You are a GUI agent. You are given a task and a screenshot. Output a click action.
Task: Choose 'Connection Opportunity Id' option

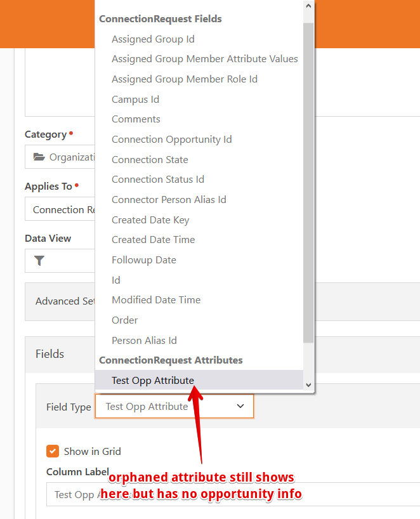click(199, 140)
